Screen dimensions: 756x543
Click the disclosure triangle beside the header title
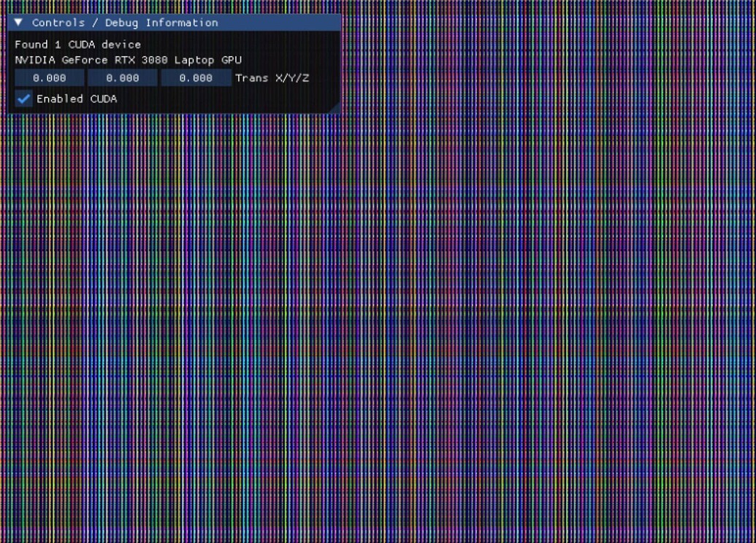tap(18, 22)
